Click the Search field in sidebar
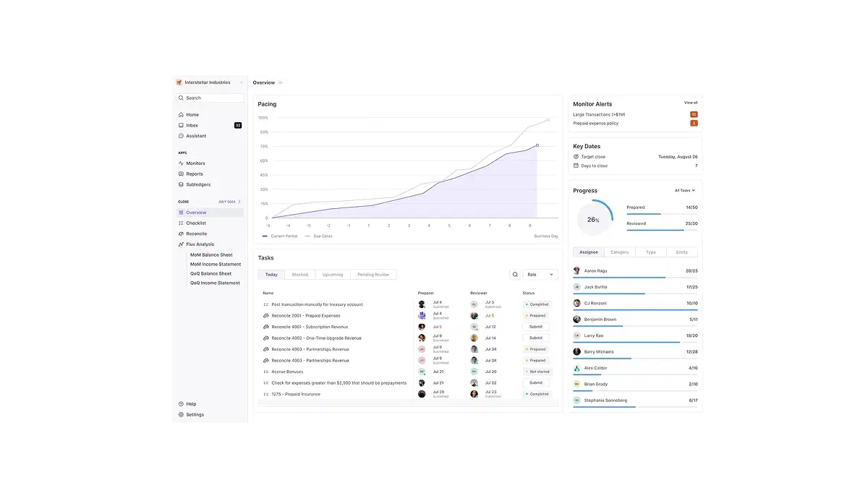868x488 pixels. [x=210, y=98]
